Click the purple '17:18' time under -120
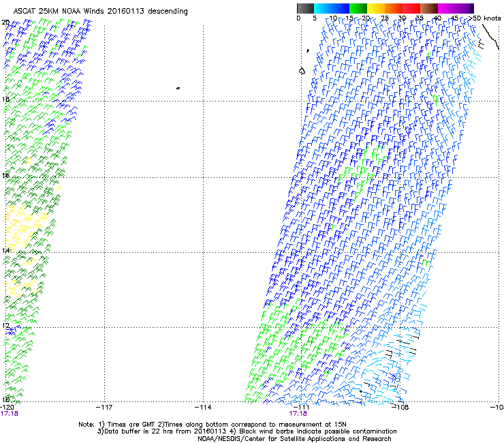Screen dimensions: 504x443 9,414
